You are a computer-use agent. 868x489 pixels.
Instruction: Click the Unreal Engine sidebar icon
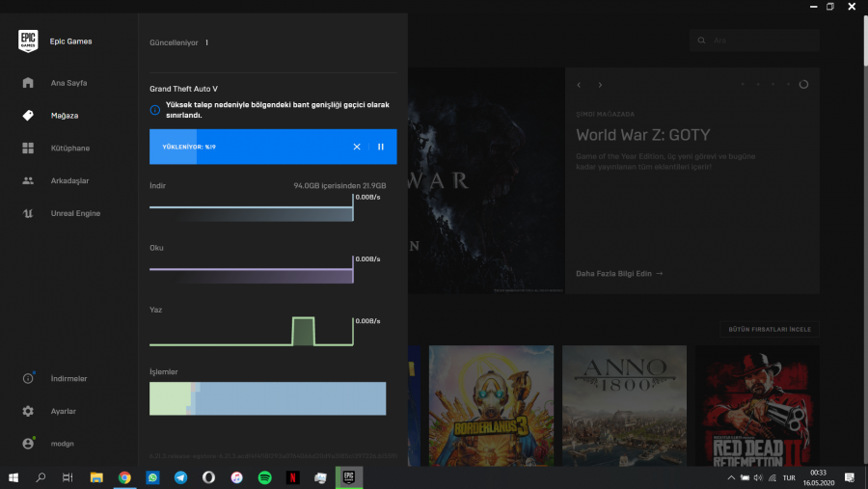28,213
